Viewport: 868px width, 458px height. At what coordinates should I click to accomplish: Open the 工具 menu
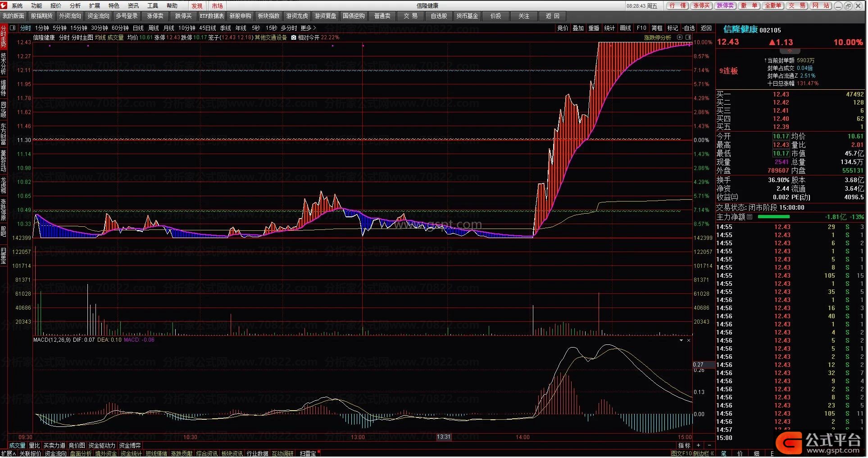[153, 6]
